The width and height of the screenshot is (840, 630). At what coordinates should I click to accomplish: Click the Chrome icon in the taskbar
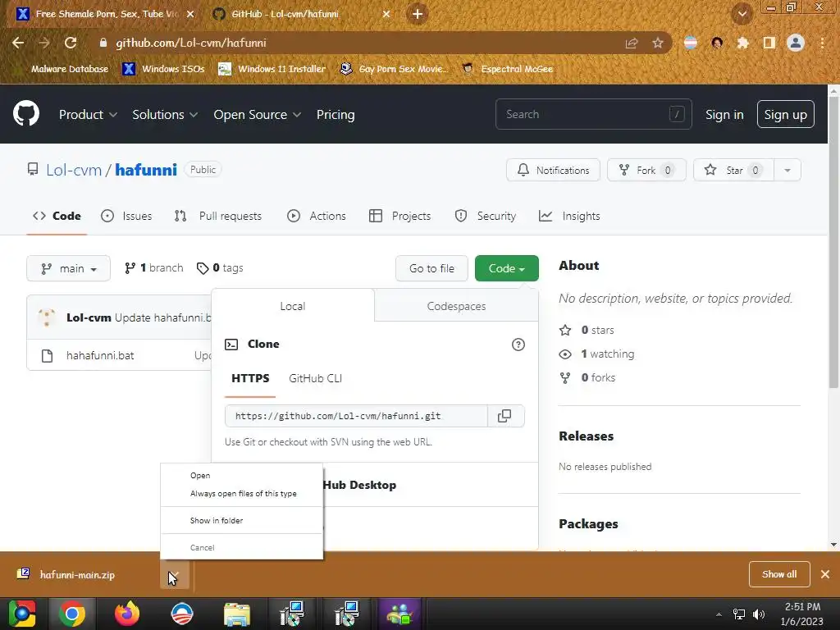pos(72,614)
